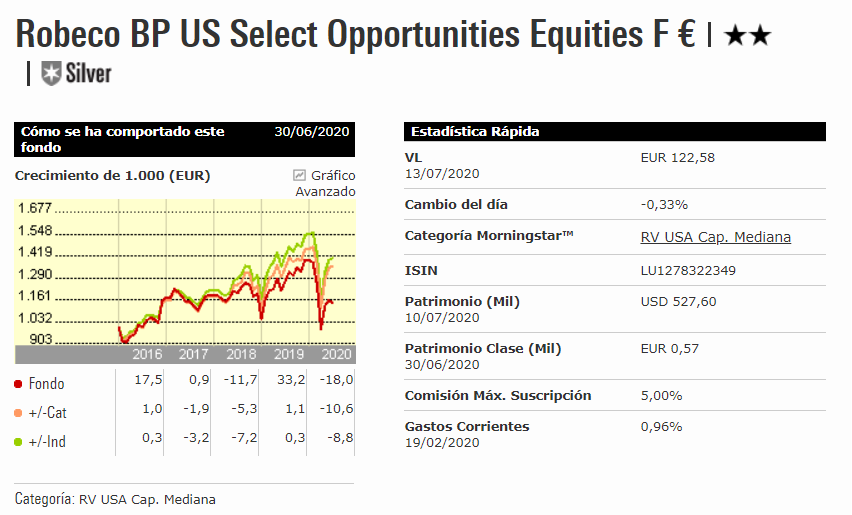
Task: Click the Patrimonio value USD 527,60
Action: coord(678,301)
